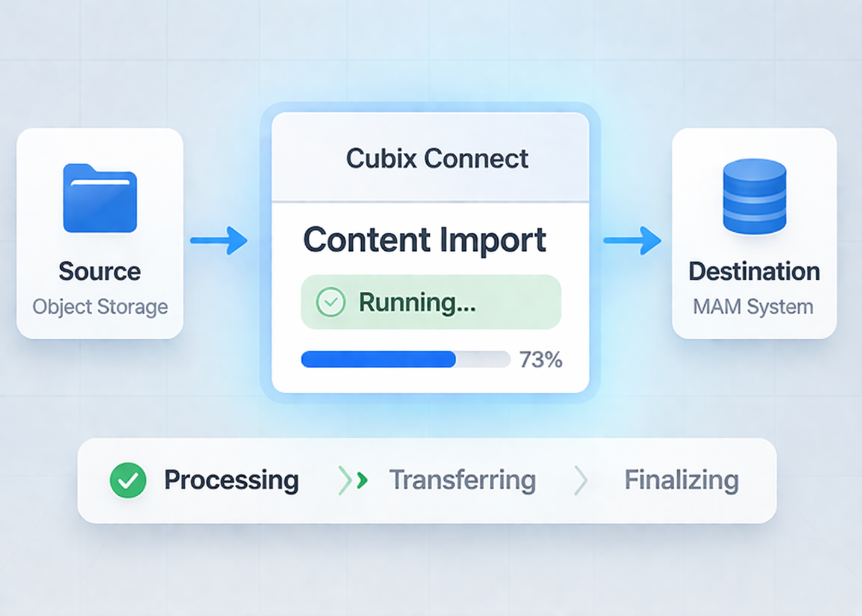Click the circled checkmark beside Running

[x=330, y=302]
